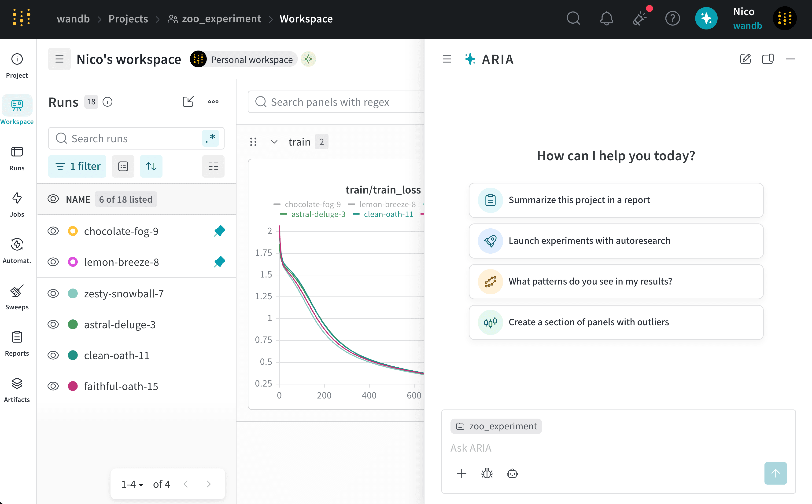The height and width of the screenshot is (504, 812).
Task: Hide the faithful-oath-15 run
Action: point(53,386)
